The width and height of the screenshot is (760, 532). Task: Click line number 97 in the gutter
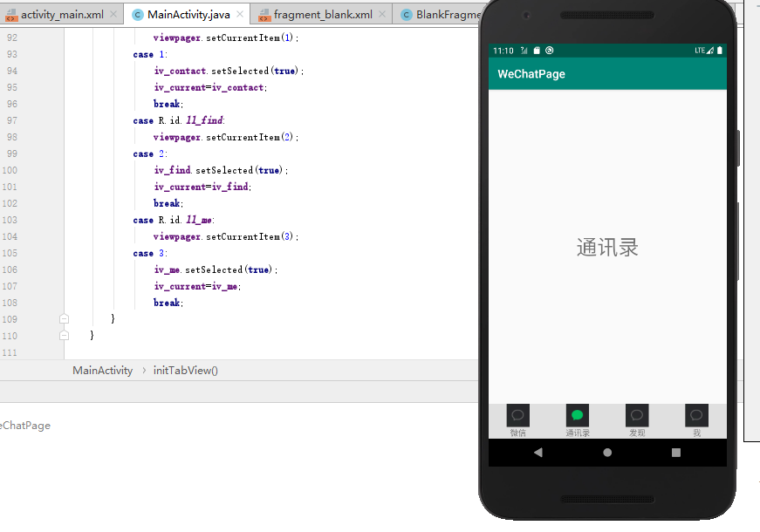click(x=11, y=120)
